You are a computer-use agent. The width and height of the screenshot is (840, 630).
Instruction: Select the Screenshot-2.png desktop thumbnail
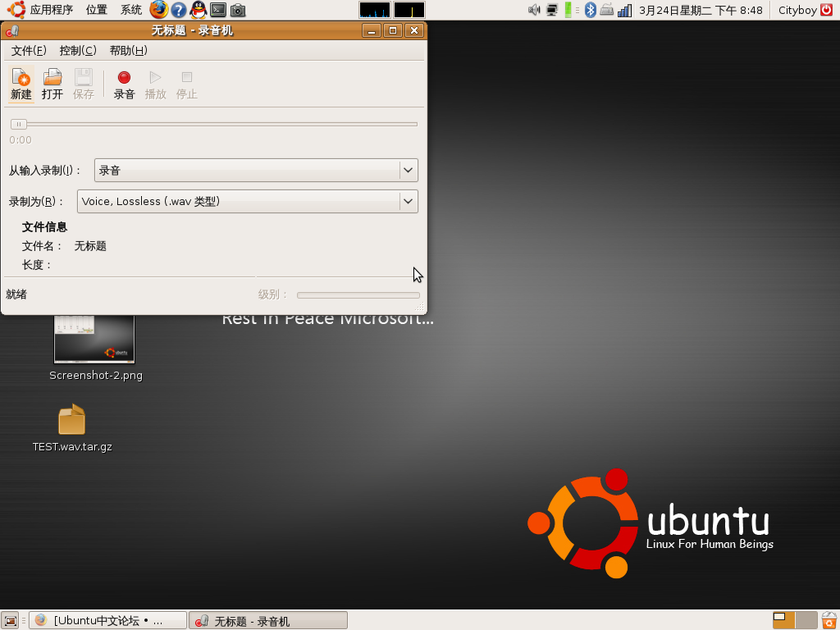pyautogui.click(x=94, y=339)
